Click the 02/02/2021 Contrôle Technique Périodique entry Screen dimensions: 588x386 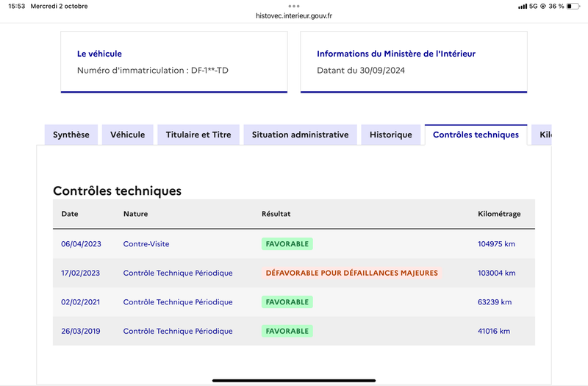(x=178, y=302)
